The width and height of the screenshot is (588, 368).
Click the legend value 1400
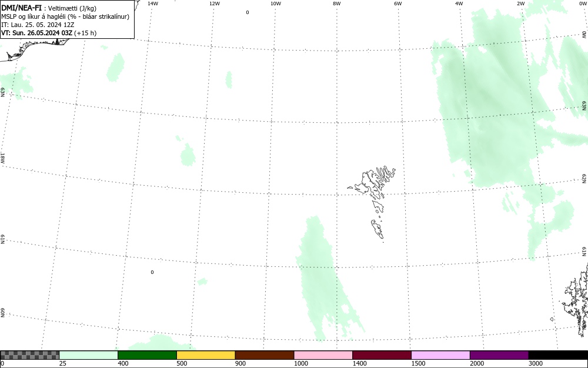[x=359, y=363]
